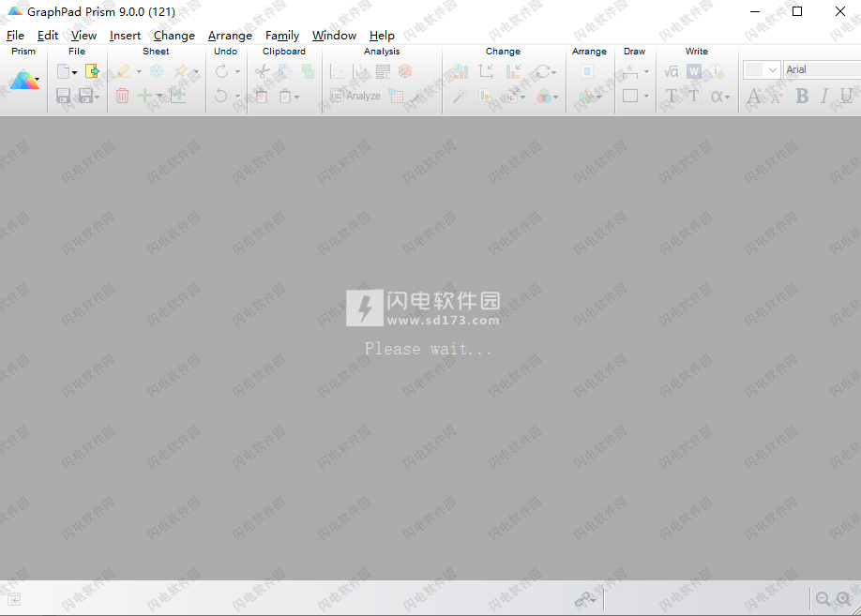The height and width of the screenshot is (616, 861).
Task: Delete the sheet with the trash can icon
Action: tap(123, 96)
